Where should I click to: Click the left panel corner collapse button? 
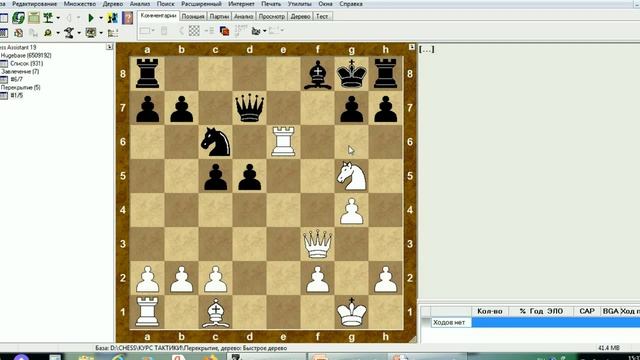click(109, 47)
